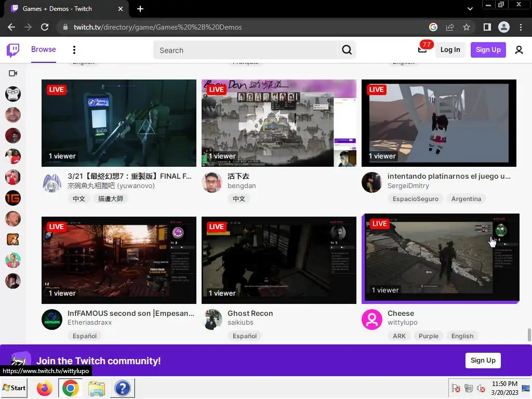
Task: Launch Firefox from the taskbar
Action: point(45,388)
